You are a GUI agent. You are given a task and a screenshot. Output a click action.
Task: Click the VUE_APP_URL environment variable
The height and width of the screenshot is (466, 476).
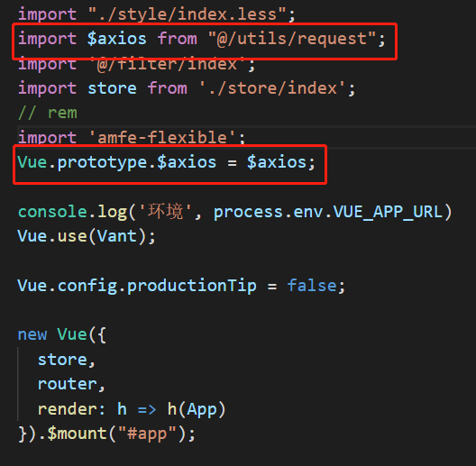click(x=388, y=212)
